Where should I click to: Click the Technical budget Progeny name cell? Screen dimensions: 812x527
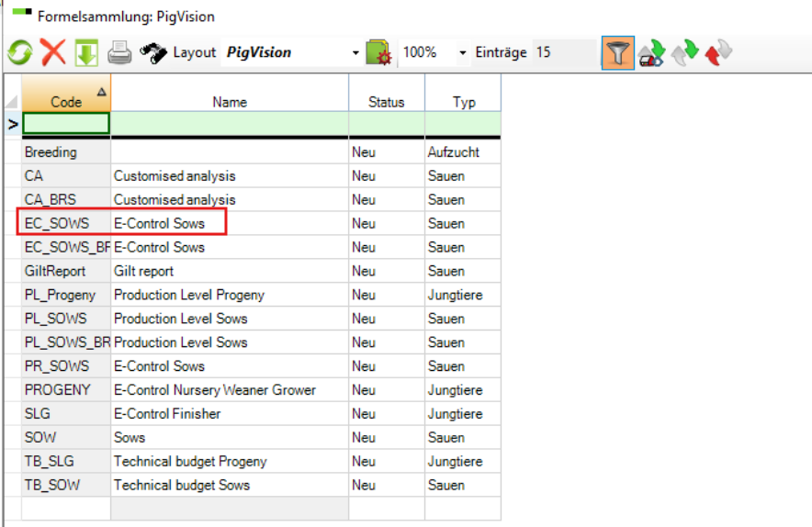click(230, 462)
